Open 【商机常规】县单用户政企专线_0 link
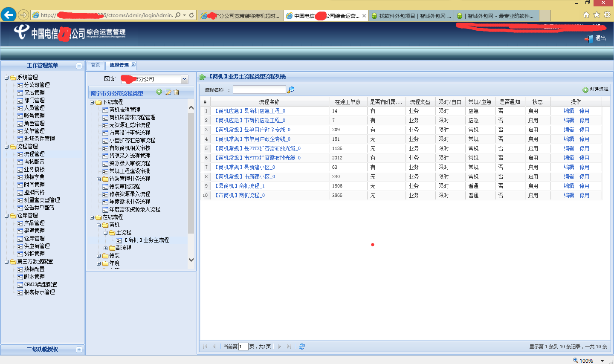The image size is (614, 364). point(252,130)
